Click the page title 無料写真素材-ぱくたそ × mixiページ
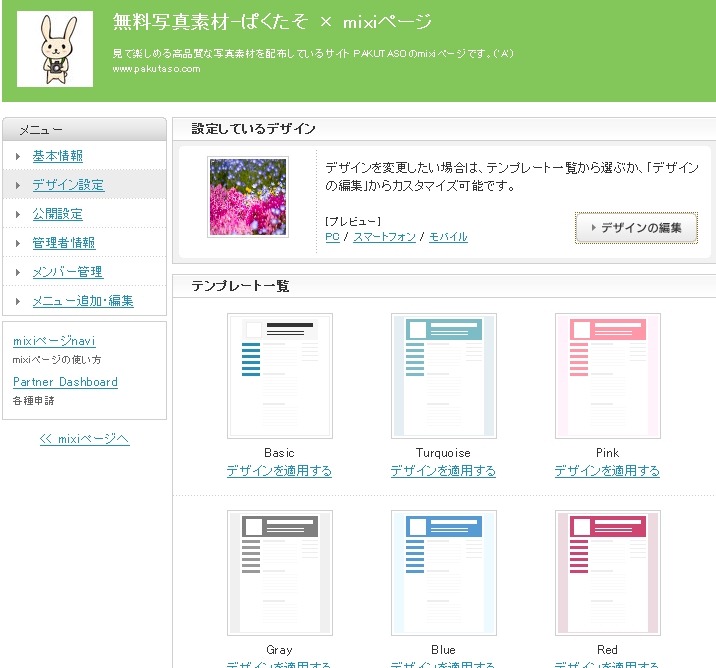716x668 pixels. click(272, 21)
